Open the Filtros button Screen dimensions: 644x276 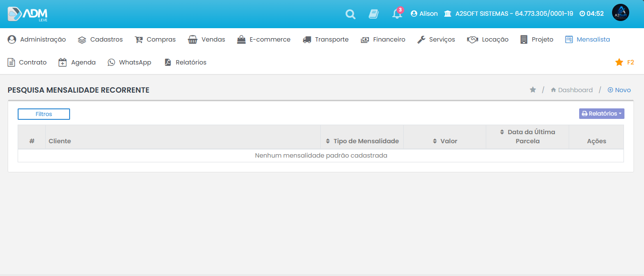[44, 114]
